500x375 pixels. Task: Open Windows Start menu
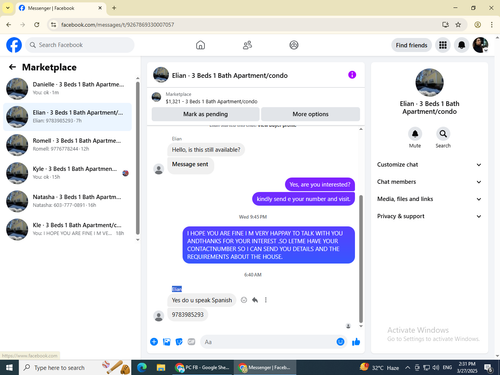coord(9,368)
